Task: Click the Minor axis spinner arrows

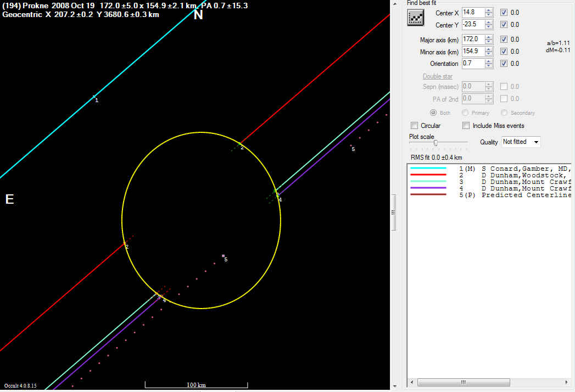Action: 489,52
